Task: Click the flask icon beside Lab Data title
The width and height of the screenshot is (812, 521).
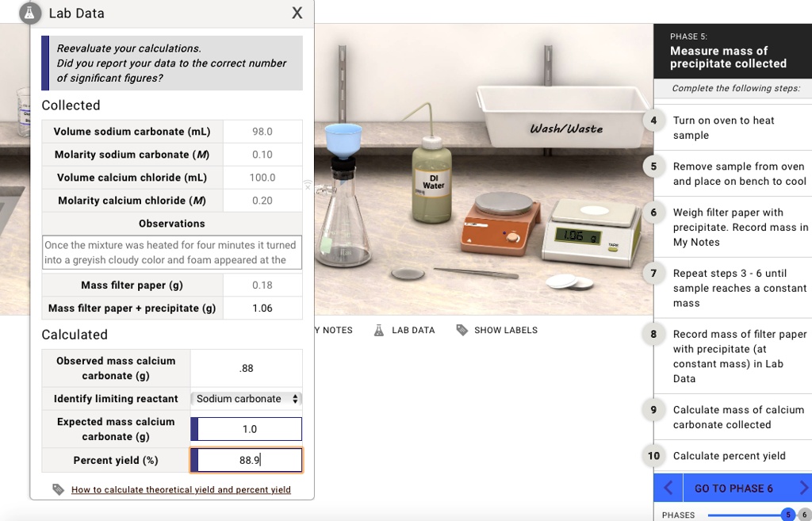Action: [30, 13]
